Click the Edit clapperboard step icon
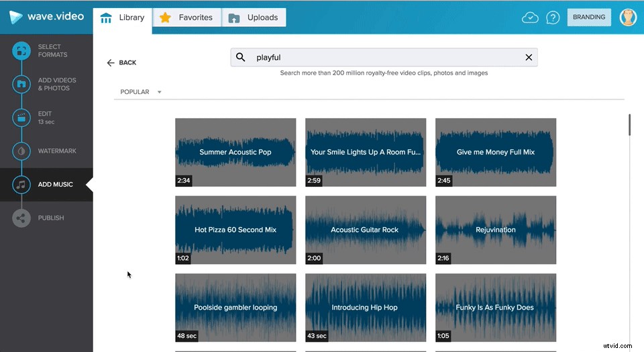Screen dimensions: 644x352 [x=21, y=118]
